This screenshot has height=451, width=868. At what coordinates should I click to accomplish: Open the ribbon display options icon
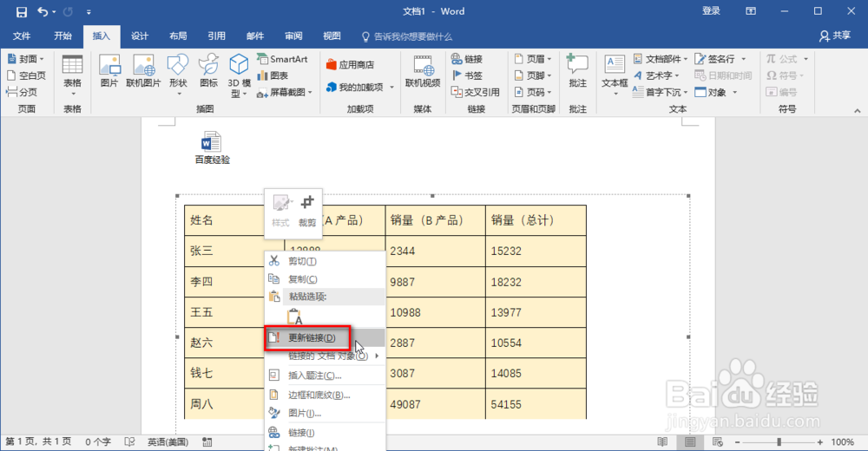[751, 11]
